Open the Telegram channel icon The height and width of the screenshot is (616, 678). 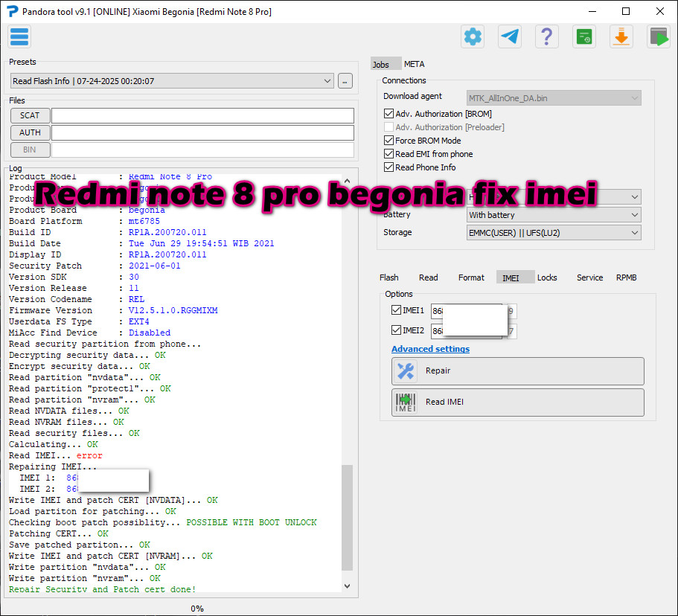(x=510, y=36)
